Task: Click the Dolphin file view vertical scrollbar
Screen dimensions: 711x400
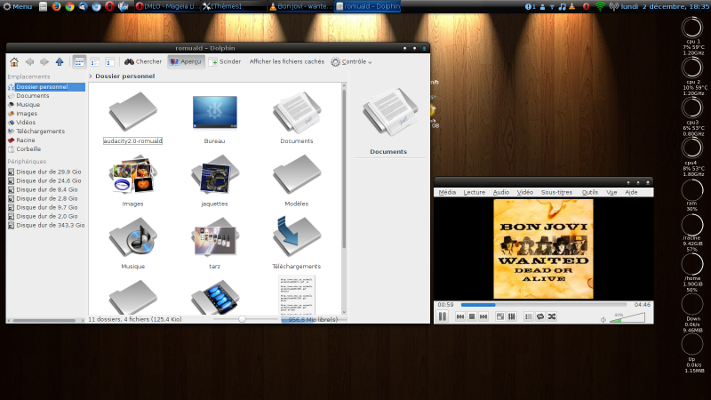Action: click(344, 168)
